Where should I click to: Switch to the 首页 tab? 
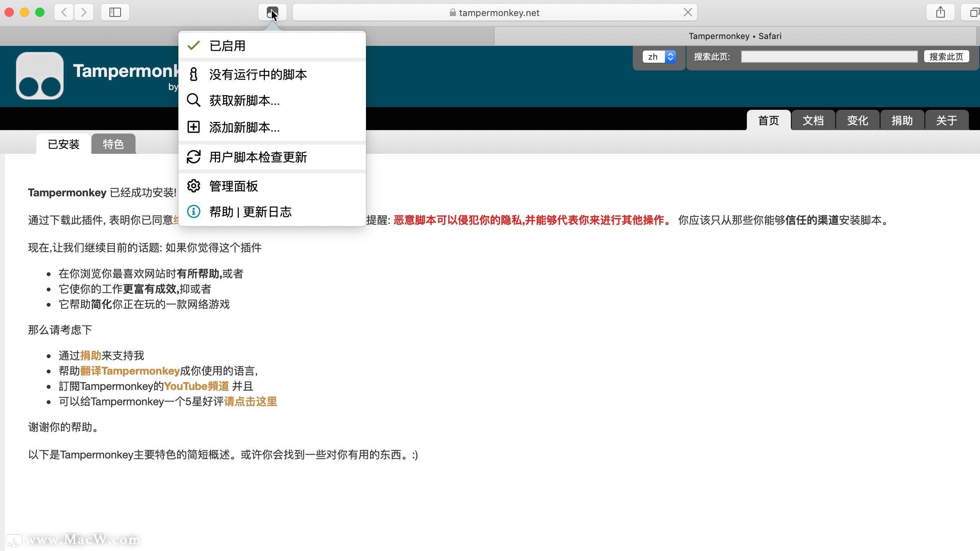[x=769, y=121]
